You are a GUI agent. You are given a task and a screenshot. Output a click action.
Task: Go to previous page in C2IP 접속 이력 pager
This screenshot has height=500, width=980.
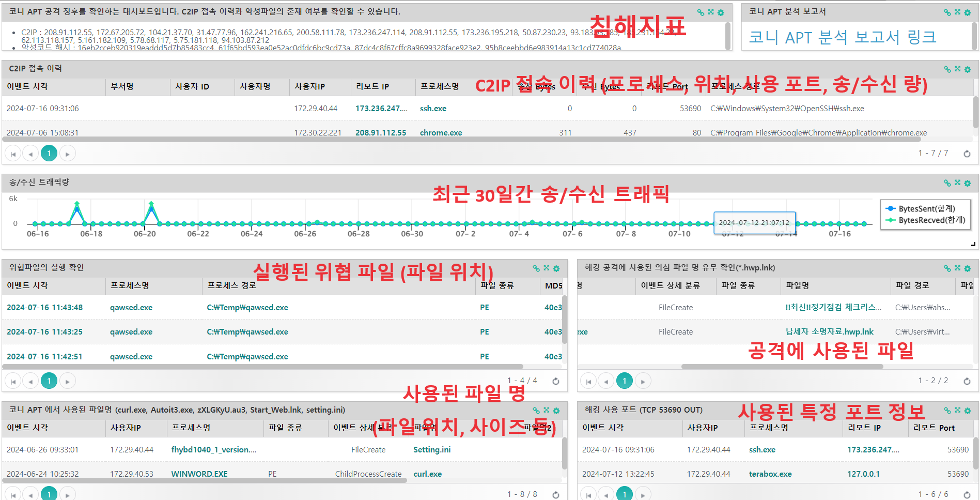[31, 154]
